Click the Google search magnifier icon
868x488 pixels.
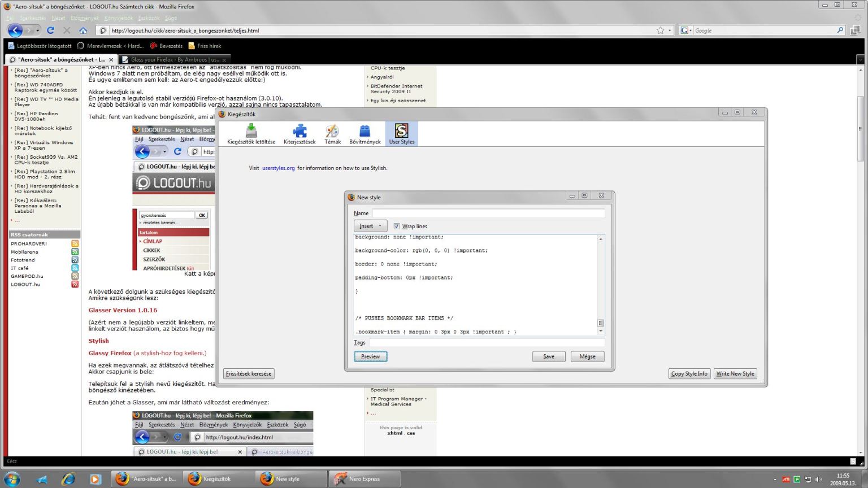840,30
